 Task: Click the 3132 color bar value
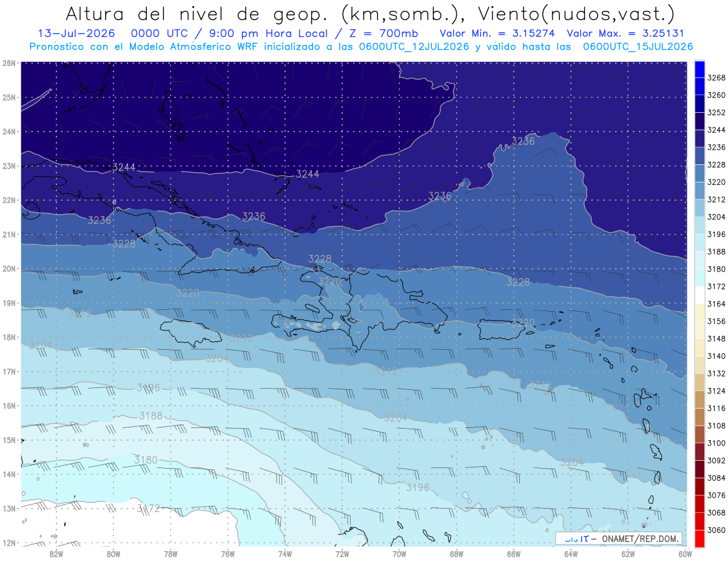pyautogui.click(x=716, y=373)
